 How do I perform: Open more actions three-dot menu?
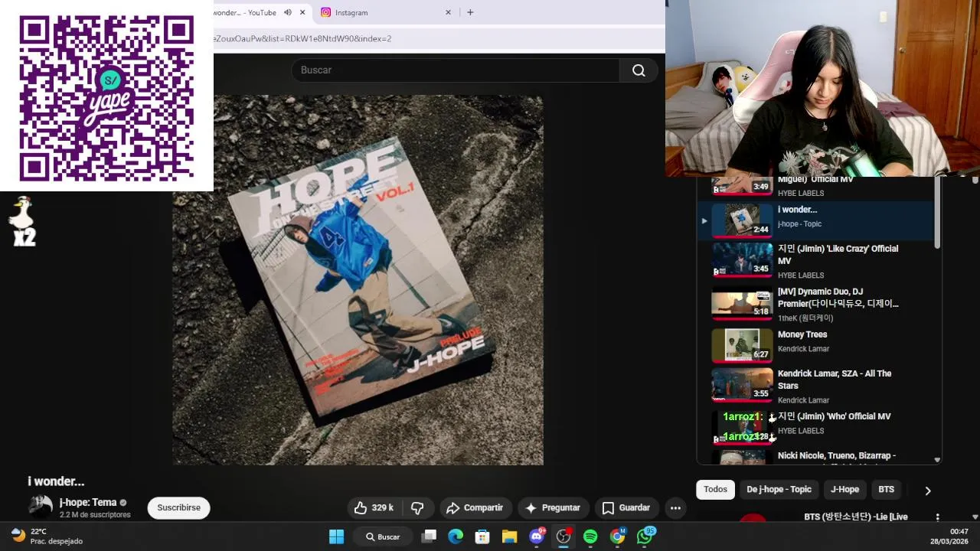[675, 507]
